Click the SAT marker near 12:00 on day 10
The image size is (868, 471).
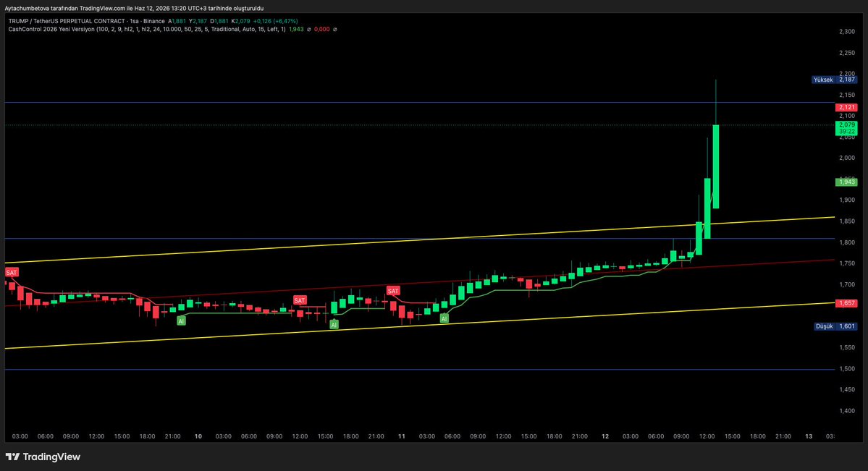coord(300,300)
